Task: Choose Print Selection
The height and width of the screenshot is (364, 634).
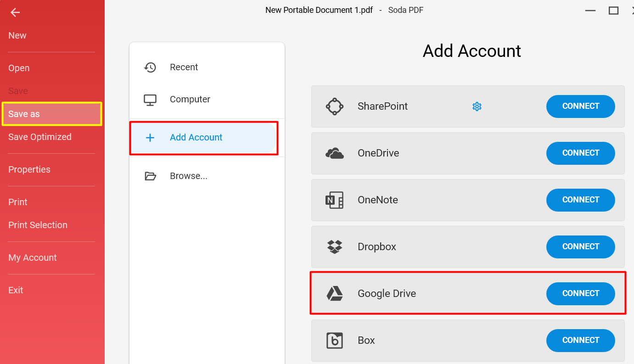Action: [38, 225]
